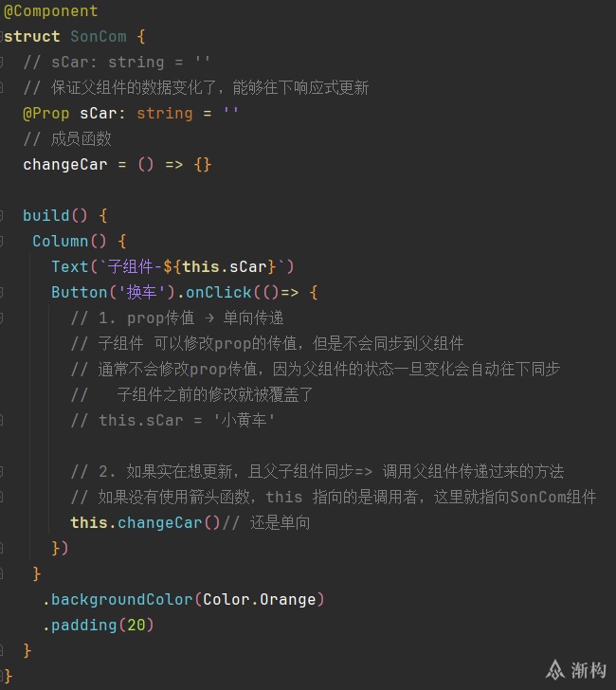616x690 pixels.
Task: Click the Text component call
Action: (70, 266)
